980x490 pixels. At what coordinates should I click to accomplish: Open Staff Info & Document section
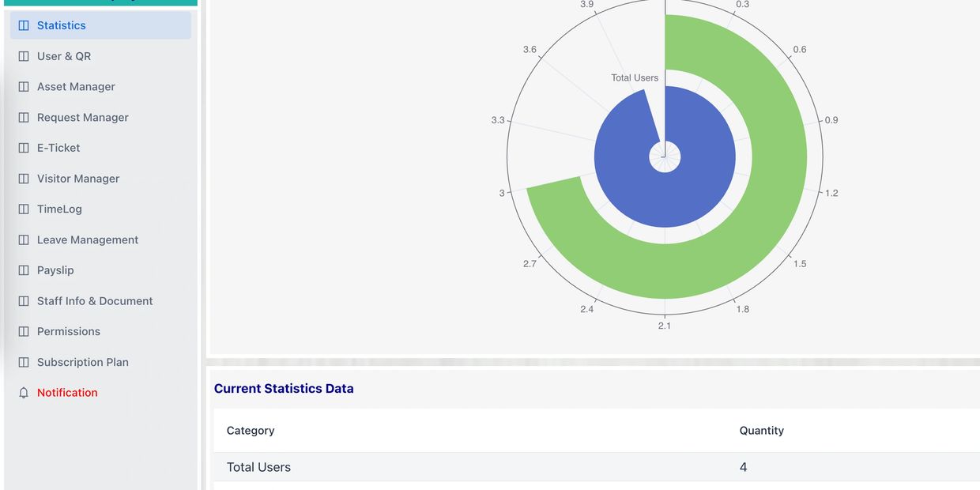pyautogui.click(x=95, y=301)
